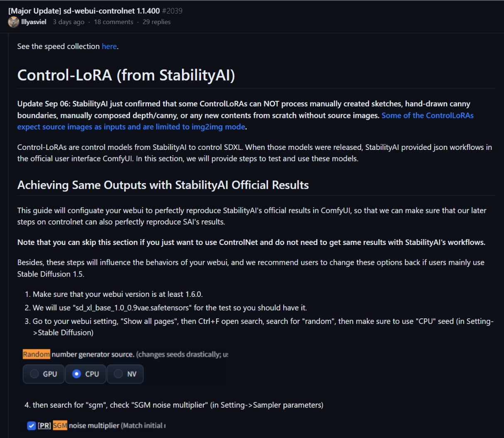Select the CPU random number generator source

(x=85, y=374)
